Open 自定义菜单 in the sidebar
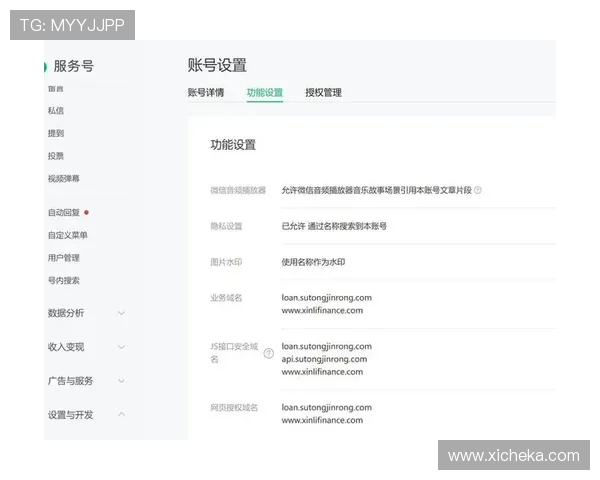This screenshot has width=600, height=480. [x=68, y=235]
